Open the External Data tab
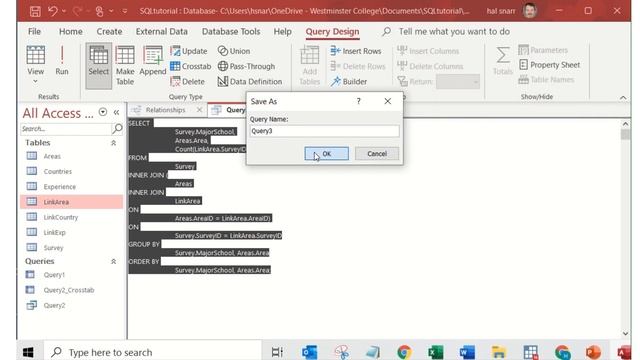This screenshot has height=360, width=640. 162,31
